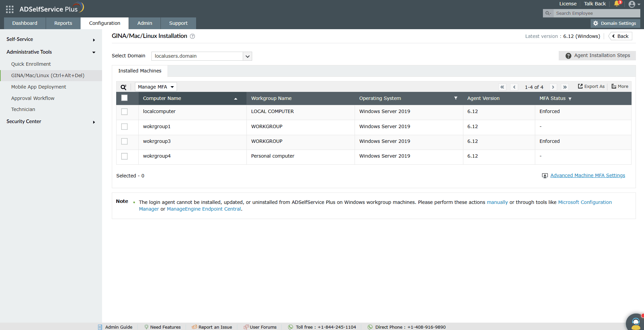Go to the last page arrow
Screen dimensions: 644x330
point(565,87)
